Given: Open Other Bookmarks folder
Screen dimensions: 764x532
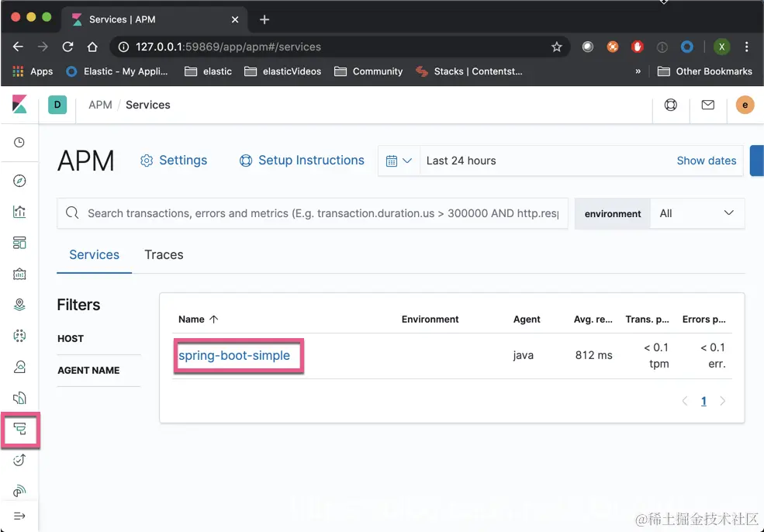Looking at the screenshot, I should point(704,71).
